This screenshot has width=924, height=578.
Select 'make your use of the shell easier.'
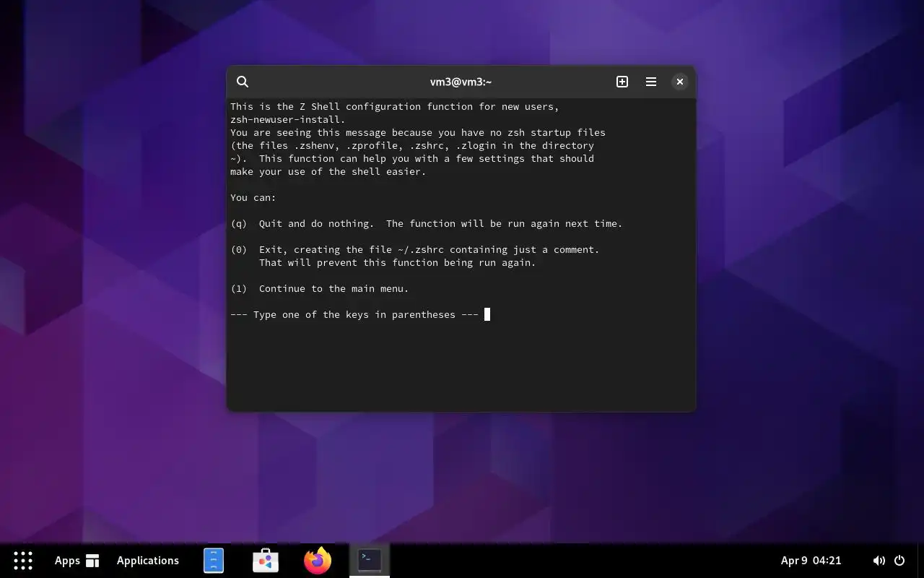pyautogui.click(x=328, y=171)
